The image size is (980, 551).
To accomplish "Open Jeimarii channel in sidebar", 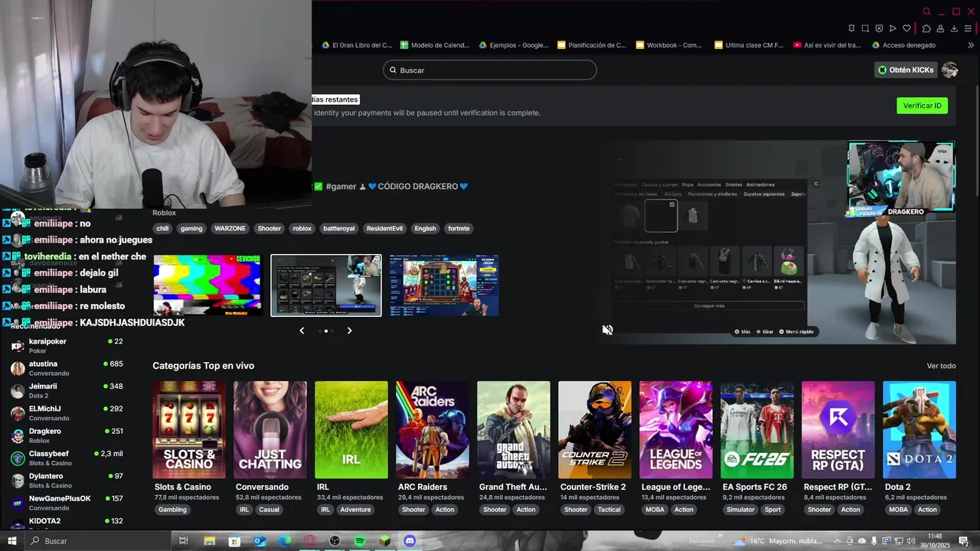I will tap(67, 390).
